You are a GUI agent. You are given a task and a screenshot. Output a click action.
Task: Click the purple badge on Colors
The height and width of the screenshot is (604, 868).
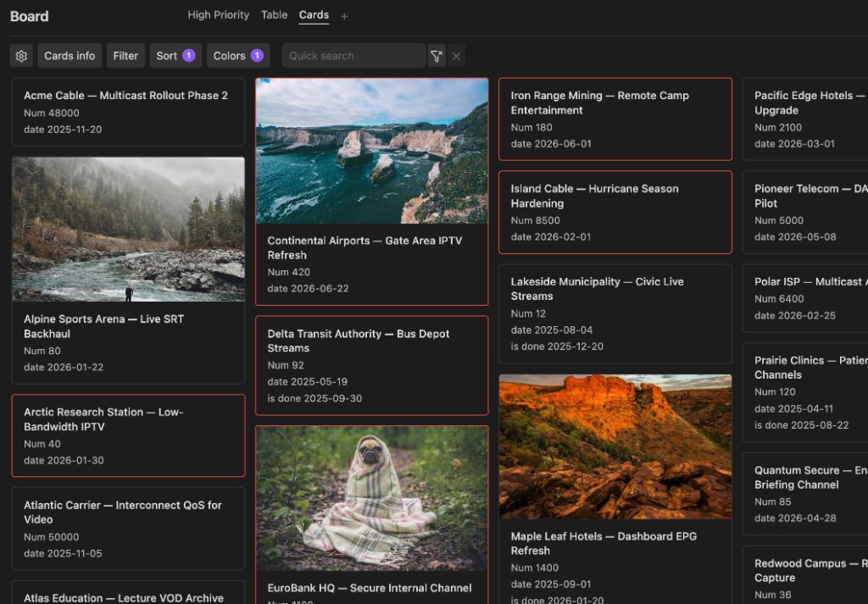tap(257, 56)
